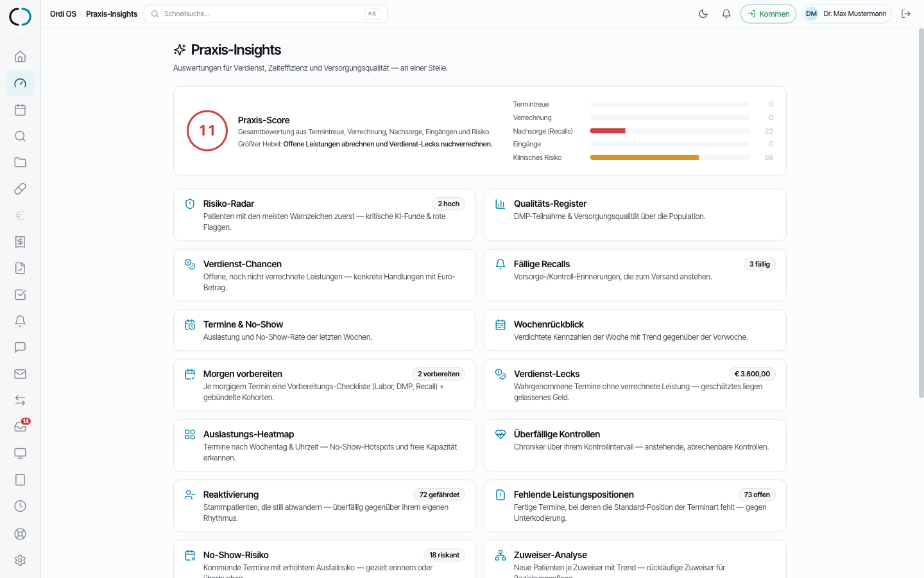Viewport: 924px width, 578px height.
Task: Open Dr. Max Mustermann profile menu
Action: tap(846, 13)
